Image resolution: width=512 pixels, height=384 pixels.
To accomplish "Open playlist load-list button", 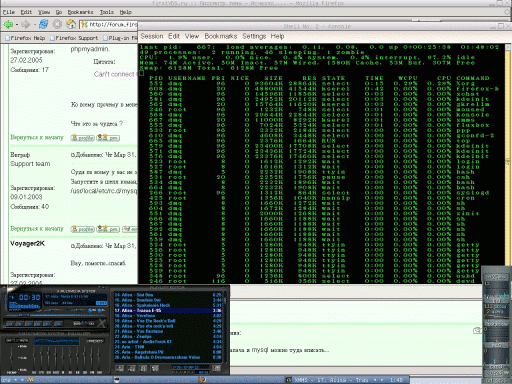I will coord(216,368).
